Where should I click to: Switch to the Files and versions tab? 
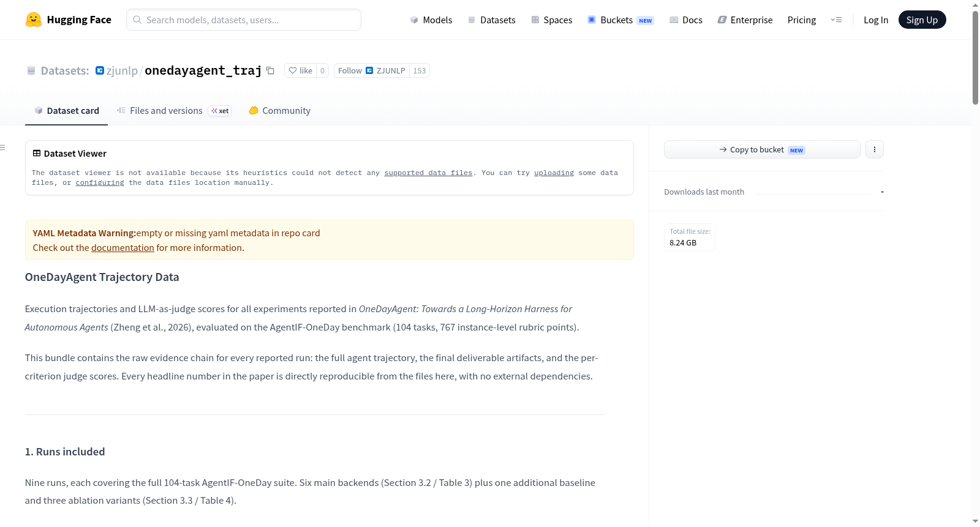click(x=174, y=111)
